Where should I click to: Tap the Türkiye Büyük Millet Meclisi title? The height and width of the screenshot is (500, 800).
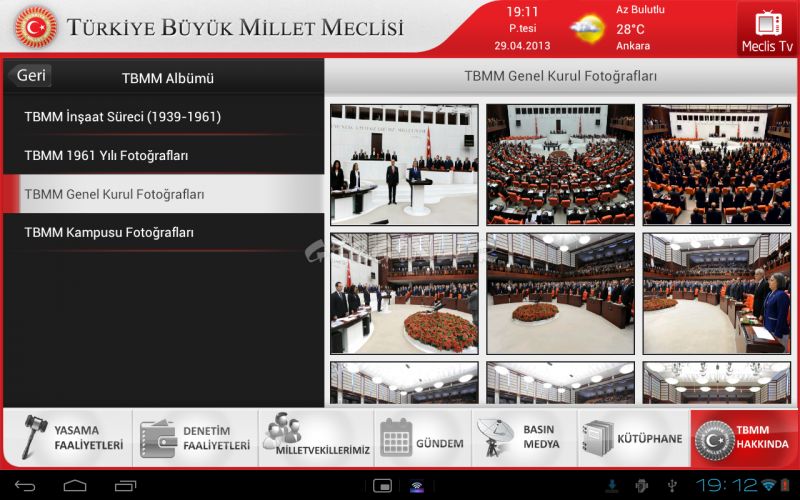coord(235,28)
